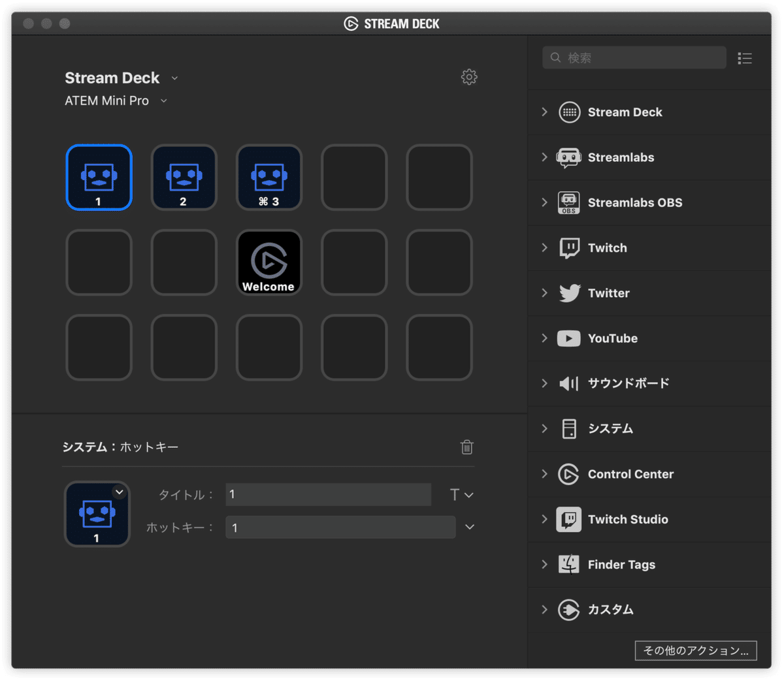This screenshot has height=681, width=784.
Task: Open the hotkey options dropdown arrow
Action: 470,527
